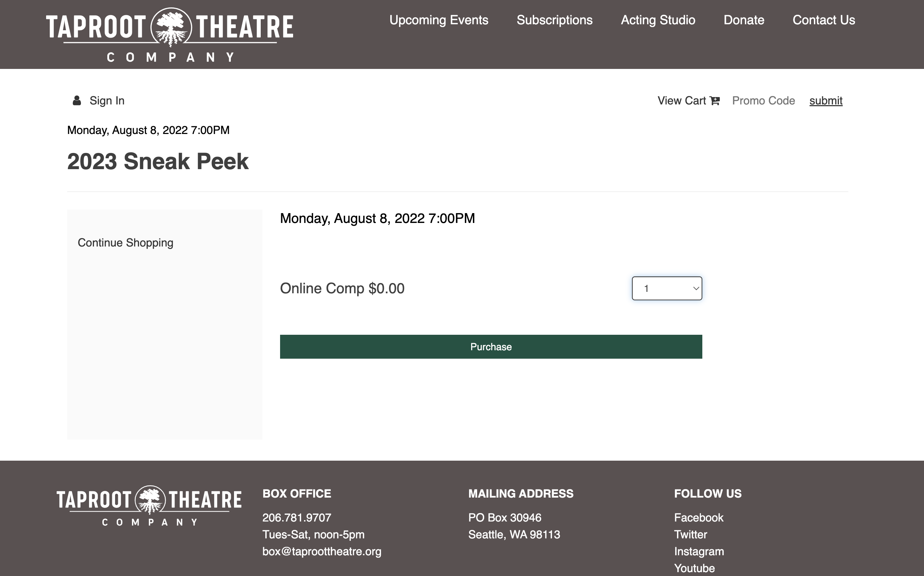Click the FOLLOW US footer heading
This screenshot has height=576, width=924.
pos(708,493)
